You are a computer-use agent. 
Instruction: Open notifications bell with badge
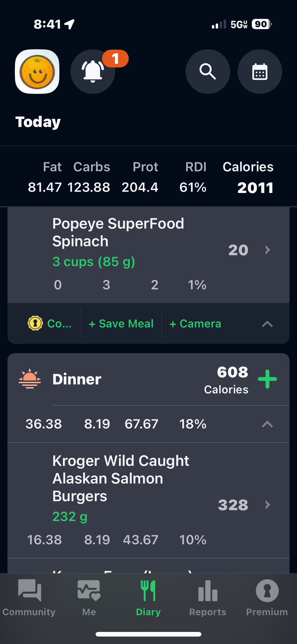point(93,72)
